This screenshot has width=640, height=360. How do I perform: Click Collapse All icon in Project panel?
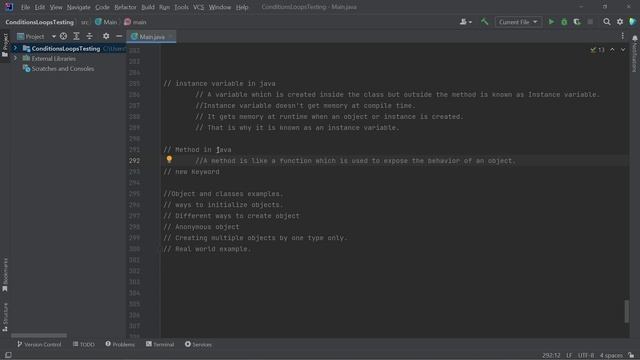point(89,36)
